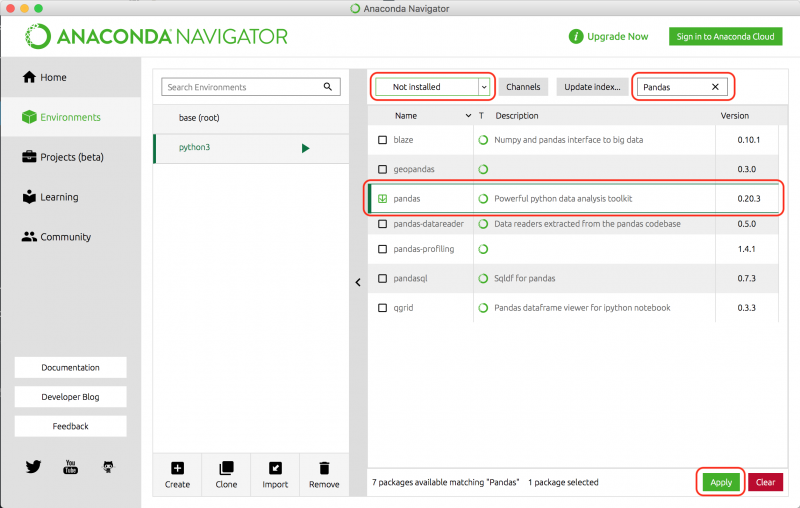Collapse the environments panel with the chevron
This screenshot has width=800, height=508.
click(358, 282)
